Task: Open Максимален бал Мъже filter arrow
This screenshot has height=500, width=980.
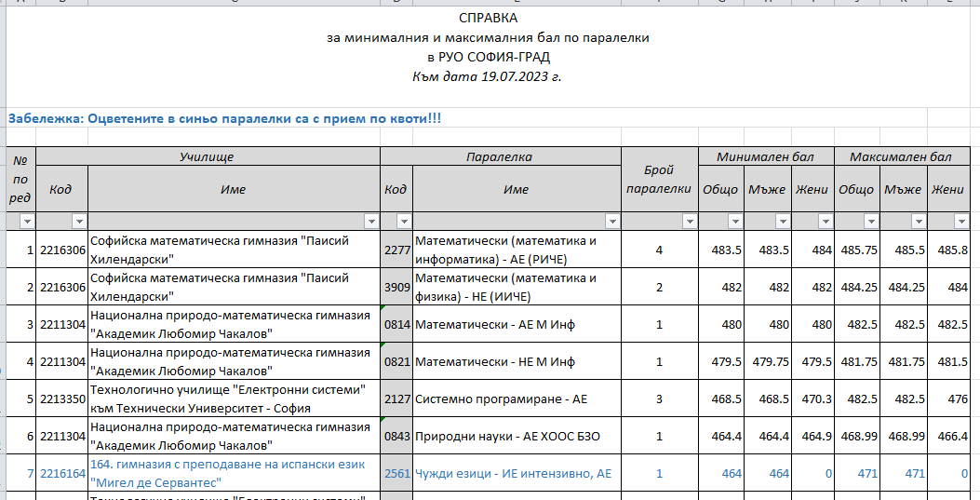Action: click(917, 222)
